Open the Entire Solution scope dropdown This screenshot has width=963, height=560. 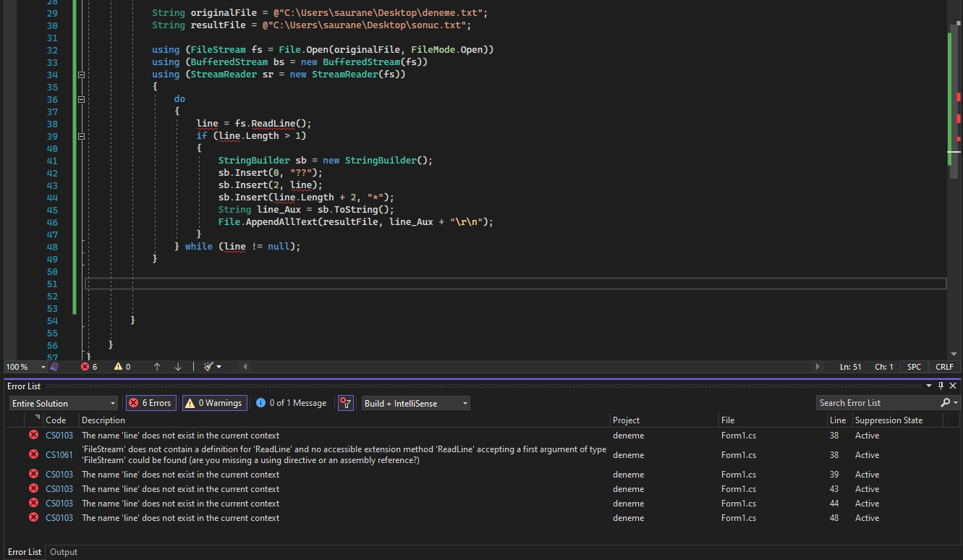pyautogui.click(x=63, y=403)
